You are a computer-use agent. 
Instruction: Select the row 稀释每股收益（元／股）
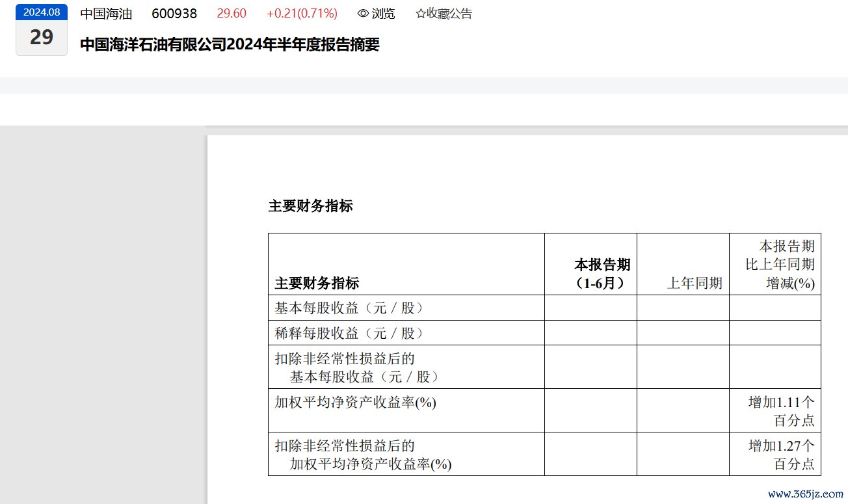pos(544,333)
